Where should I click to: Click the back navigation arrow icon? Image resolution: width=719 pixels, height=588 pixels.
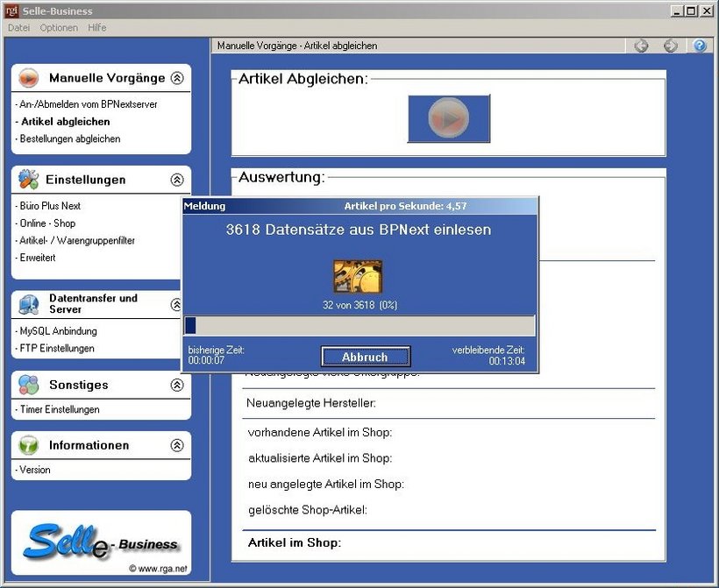tap(641, 46)
